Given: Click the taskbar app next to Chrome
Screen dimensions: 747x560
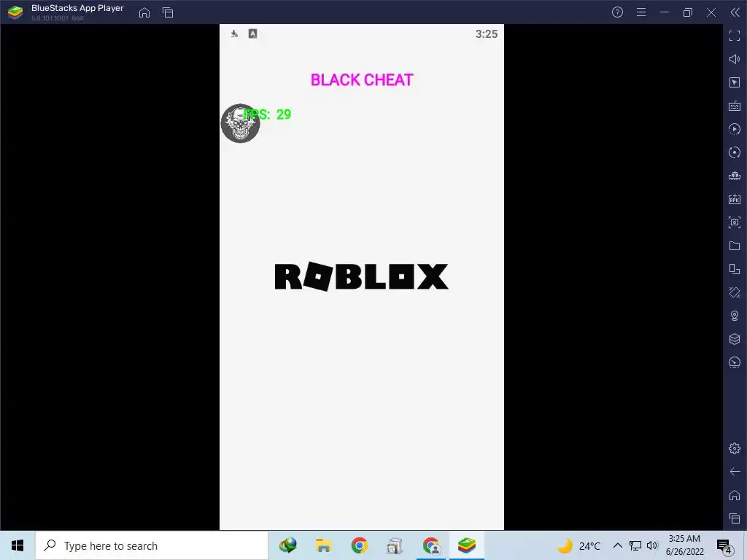Looking at the screenshot, I should (x=395, y=545).
